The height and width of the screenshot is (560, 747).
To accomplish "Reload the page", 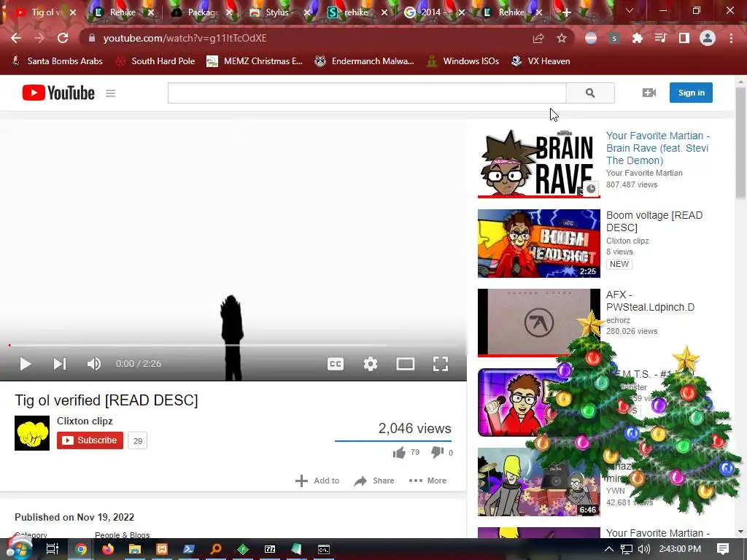I will (x=63, y=38).
